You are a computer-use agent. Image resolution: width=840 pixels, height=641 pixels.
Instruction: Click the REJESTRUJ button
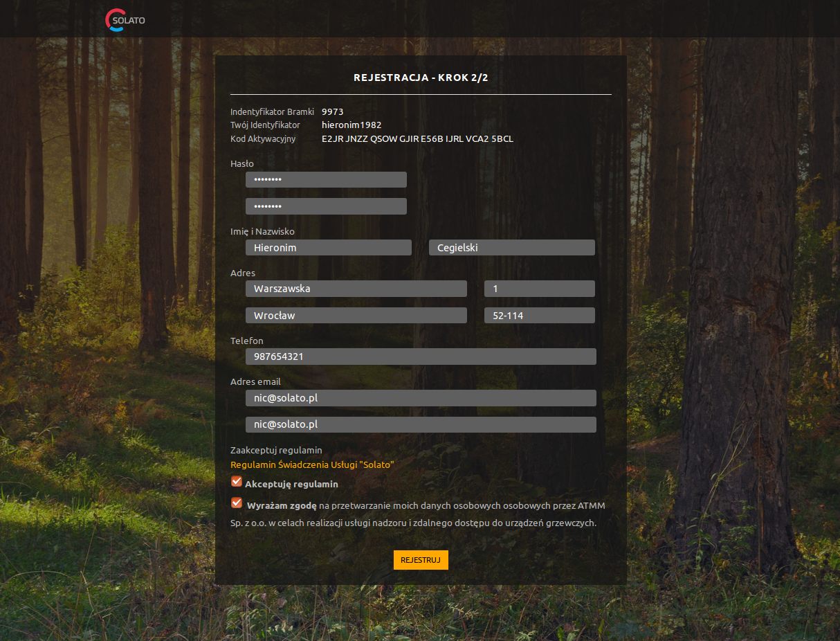pyautogui.click(x=421, y=560)
